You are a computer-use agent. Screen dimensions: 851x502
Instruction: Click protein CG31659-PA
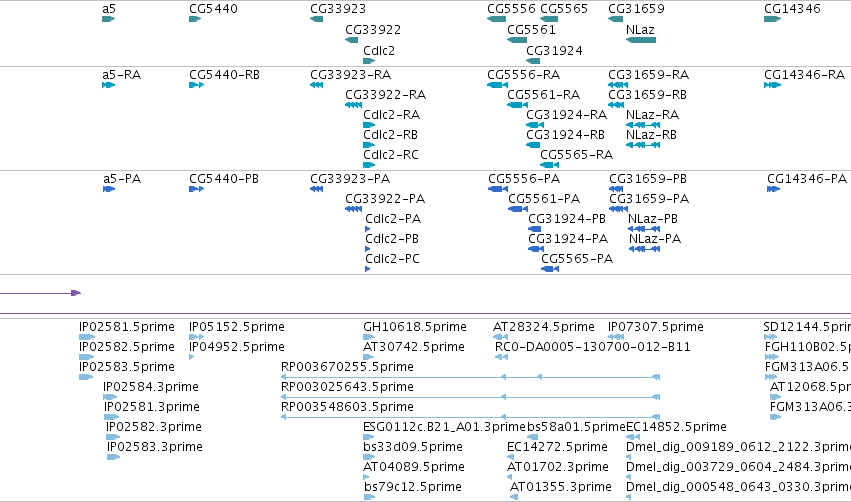coord(649,199)
